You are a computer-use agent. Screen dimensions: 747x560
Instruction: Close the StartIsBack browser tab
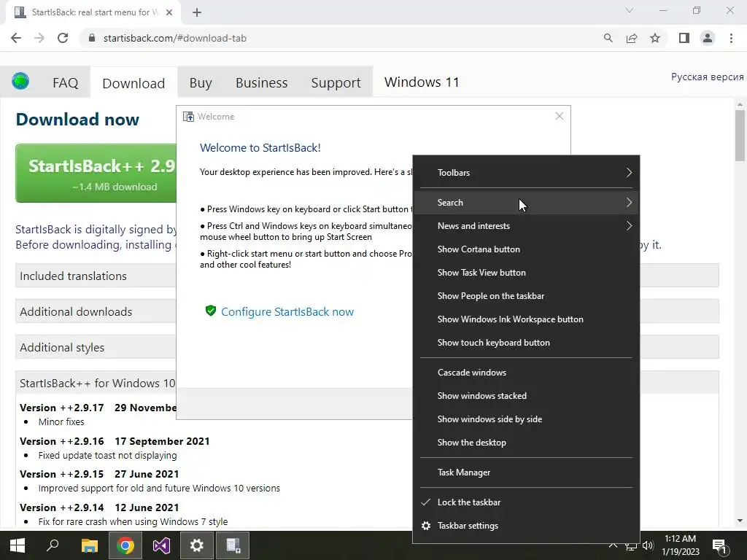[169, 12]
